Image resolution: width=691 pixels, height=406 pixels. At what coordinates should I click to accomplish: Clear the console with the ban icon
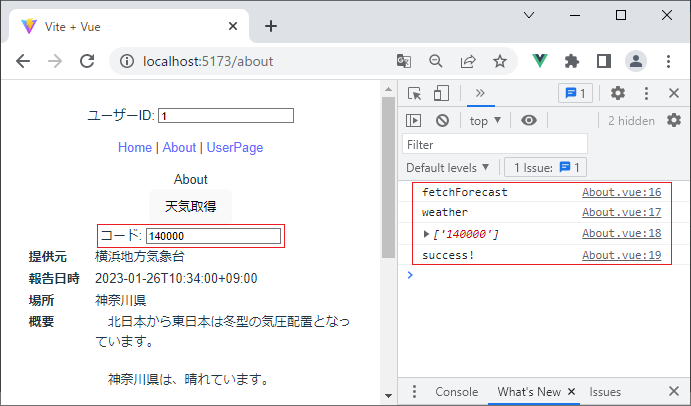click(x=442, y=120)
